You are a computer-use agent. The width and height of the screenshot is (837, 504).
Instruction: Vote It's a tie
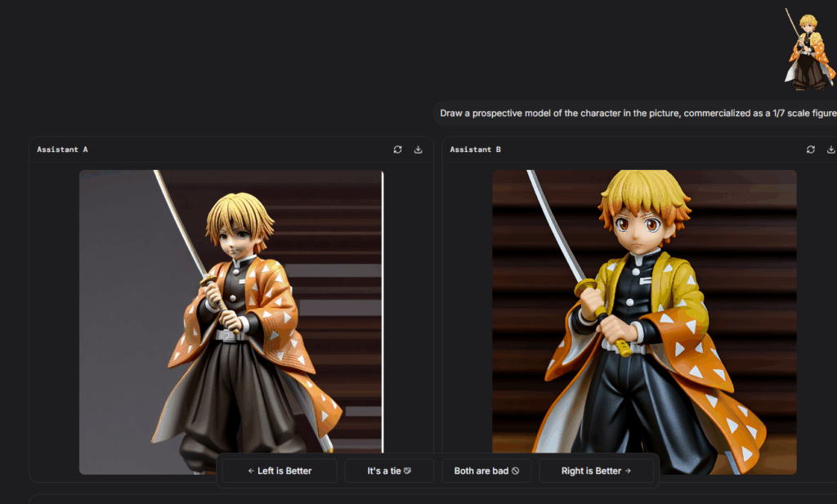[389, 471]
